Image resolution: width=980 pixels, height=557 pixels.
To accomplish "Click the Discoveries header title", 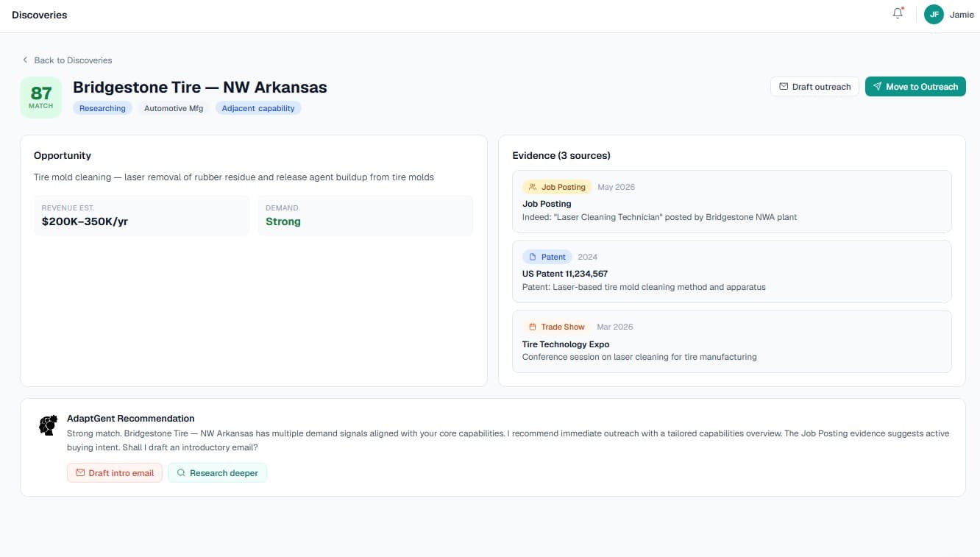I will point(40,15).
